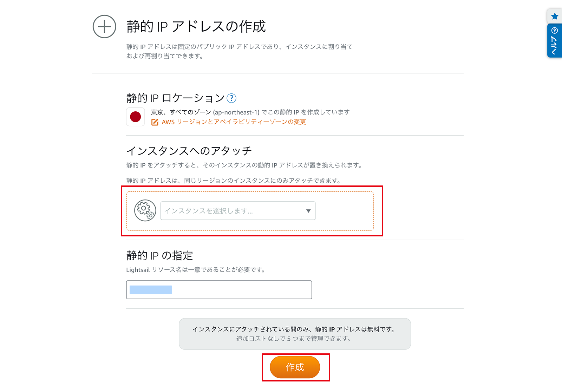
Task: Click the 静的 IP アドレスの作成 page heading
Action: [x=196, y=27]
